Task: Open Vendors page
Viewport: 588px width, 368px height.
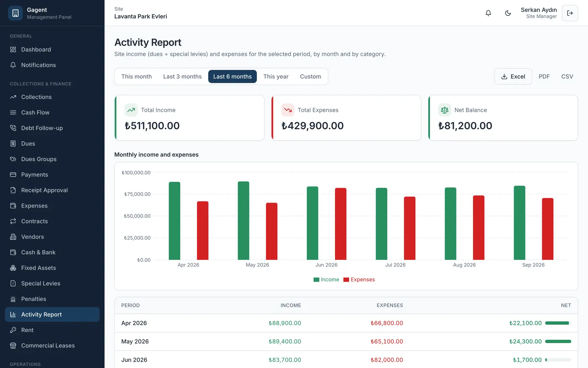Action: (x=52, y=237)
